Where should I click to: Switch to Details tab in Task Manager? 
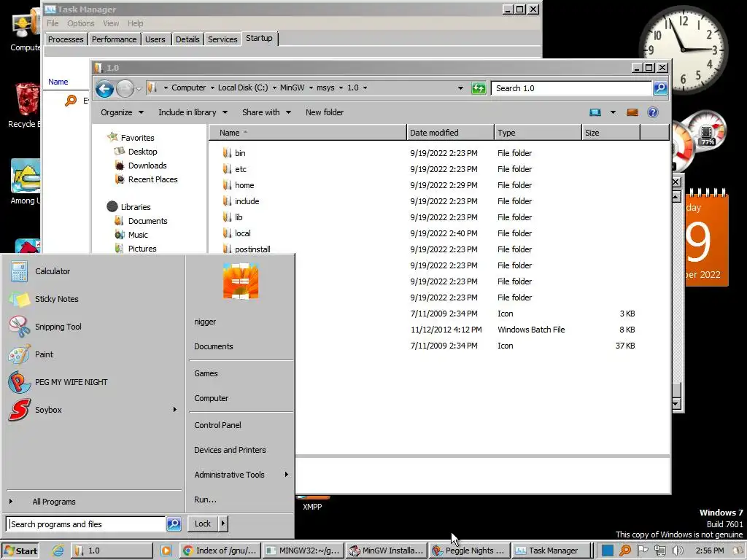tap(187, 39)
